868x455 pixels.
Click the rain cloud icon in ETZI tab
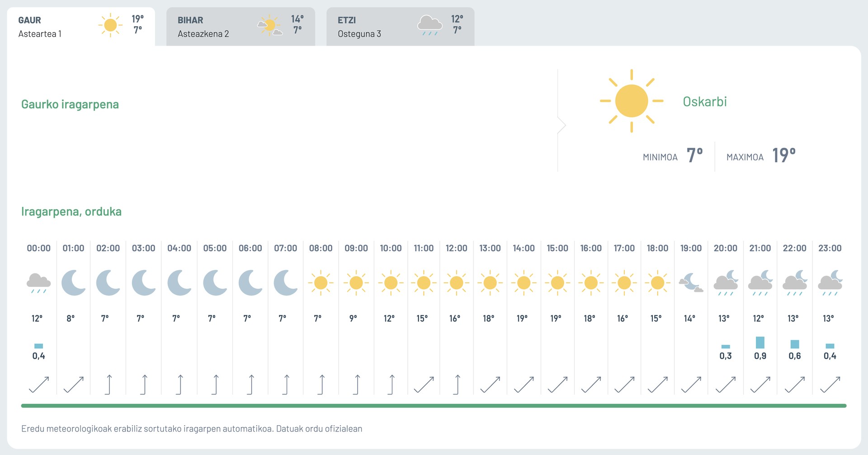[x=430, y=25]
